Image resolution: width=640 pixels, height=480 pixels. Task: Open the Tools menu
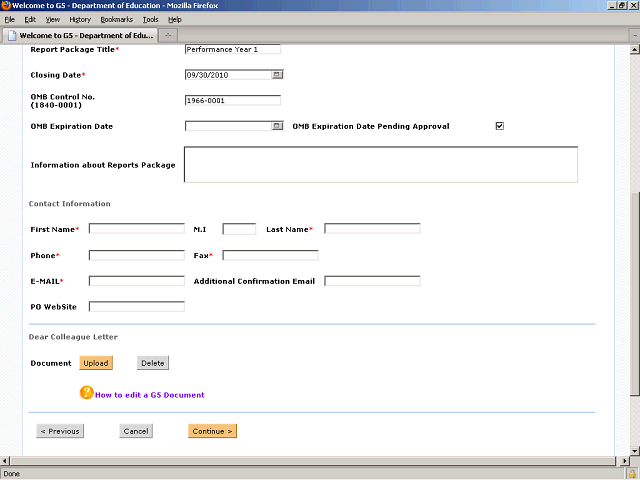(150, 20)
